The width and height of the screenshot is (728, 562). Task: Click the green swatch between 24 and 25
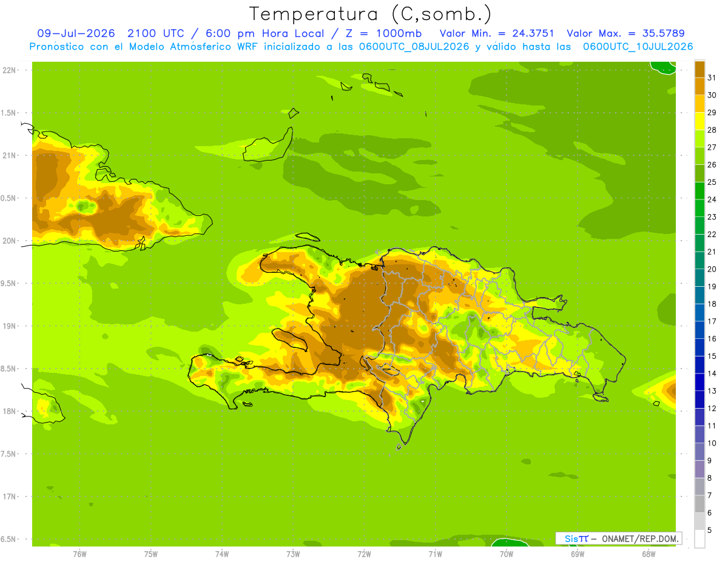699,191
